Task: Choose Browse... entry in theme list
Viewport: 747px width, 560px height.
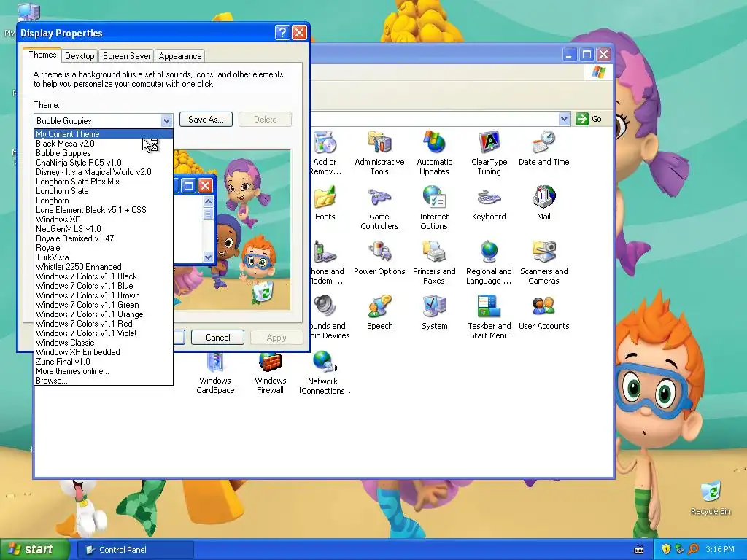Action: pos(104,381)
